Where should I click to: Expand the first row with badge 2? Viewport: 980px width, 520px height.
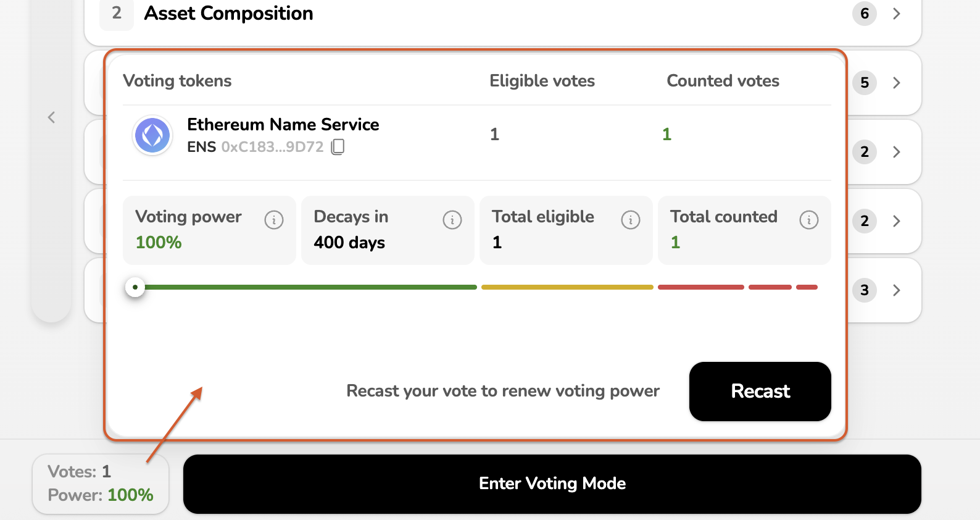pyautogui.click(x=897, y=152)
